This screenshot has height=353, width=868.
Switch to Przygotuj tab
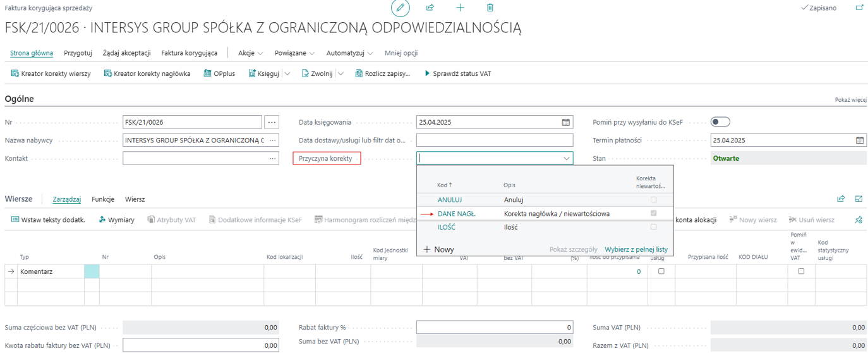coord(78,53)
